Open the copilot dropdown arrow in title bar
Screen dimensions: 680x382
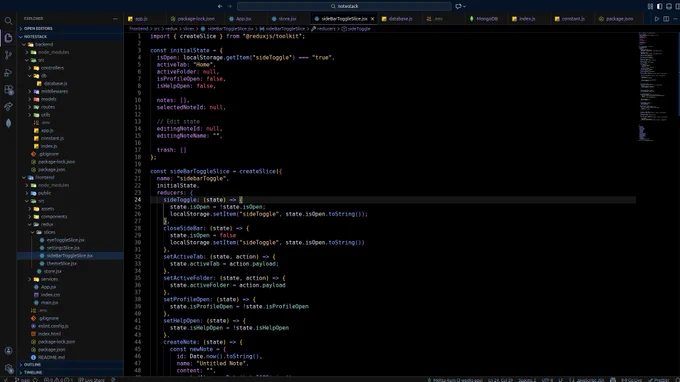point(464,6)
